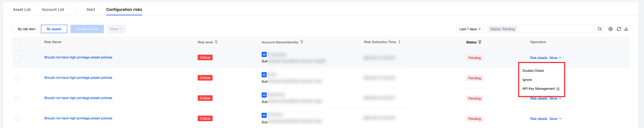Click the search field after Status: Pending
The width and height of the screenshot is (644, 128).
[x=555, y=29]
